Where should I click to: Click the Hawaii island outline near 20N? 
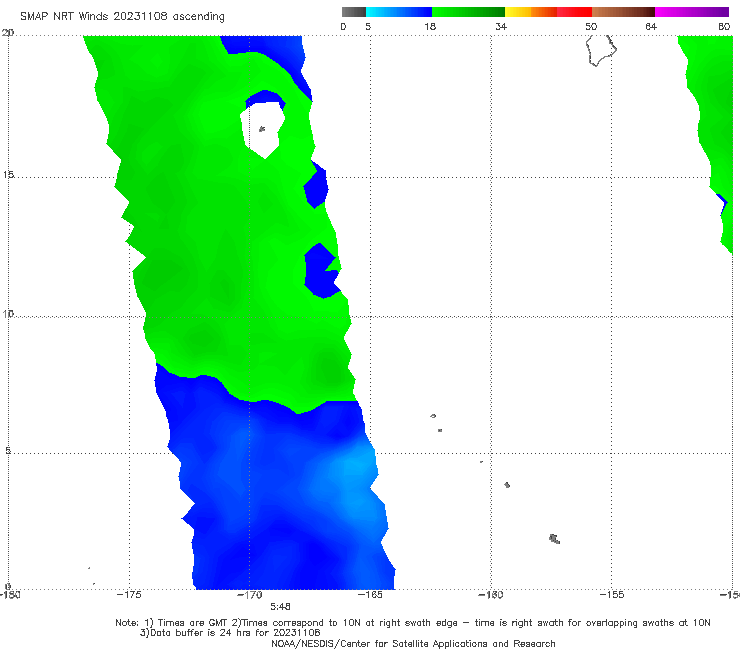(601, 51)
